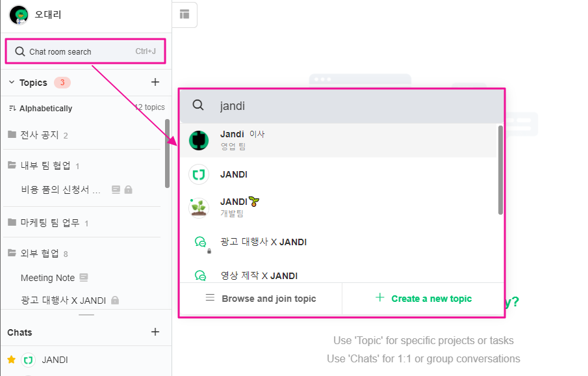The image size is (588, 376).
Task: Click the 오대리 profile avatar
Action: [x=18, y=14]
